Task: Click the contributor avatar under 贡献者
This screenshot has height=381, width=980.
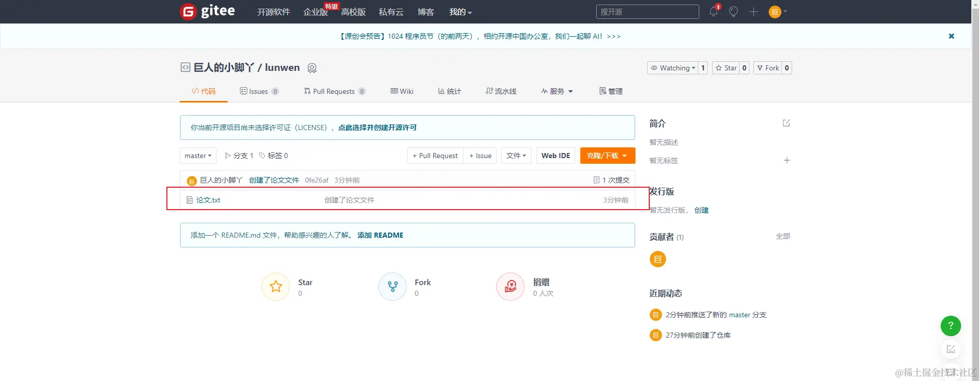Action: pos(658,259)
